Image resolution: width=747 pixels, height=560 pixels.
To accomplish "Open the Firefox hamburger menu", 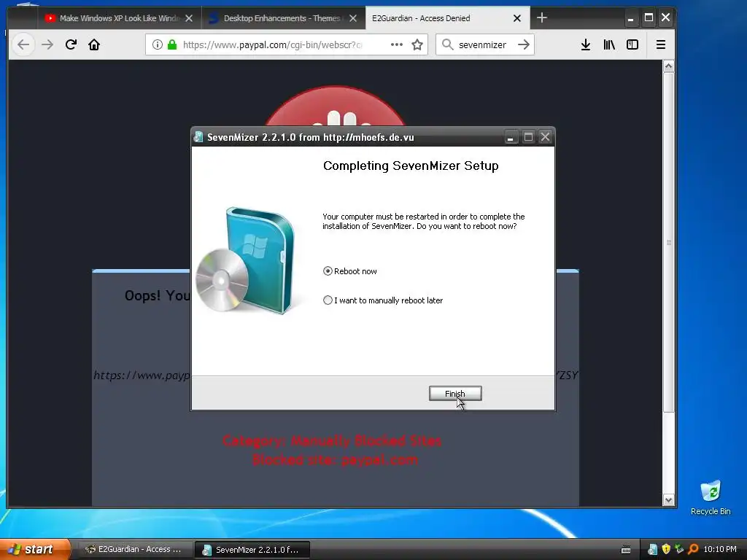I will tap(661, 44).
